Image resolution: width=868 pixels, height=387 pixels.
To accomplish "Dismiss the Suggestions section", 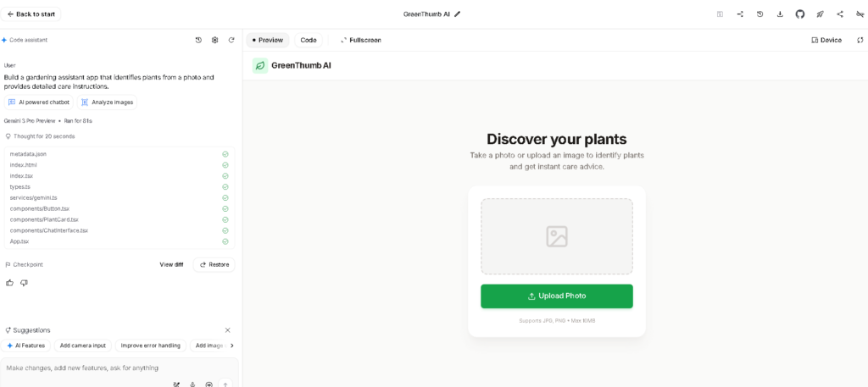I will click(227, 330).
